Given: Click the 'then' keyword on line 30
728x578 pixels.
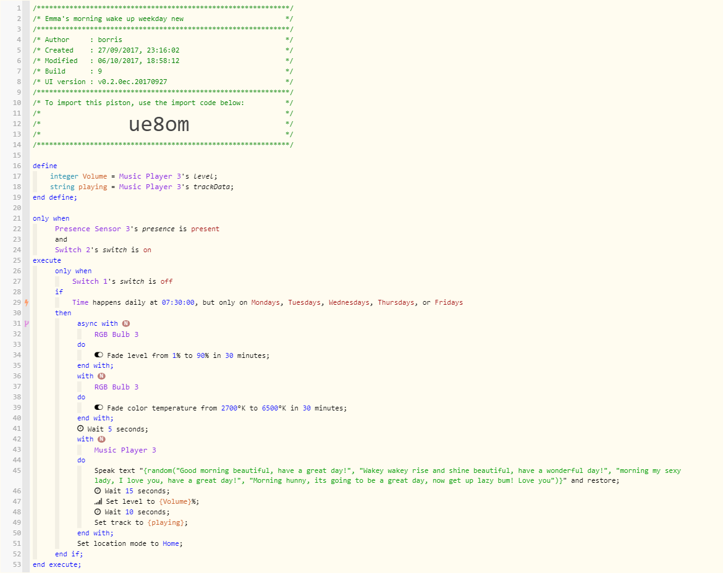Looking at the screenshot, I should (63, 313).
